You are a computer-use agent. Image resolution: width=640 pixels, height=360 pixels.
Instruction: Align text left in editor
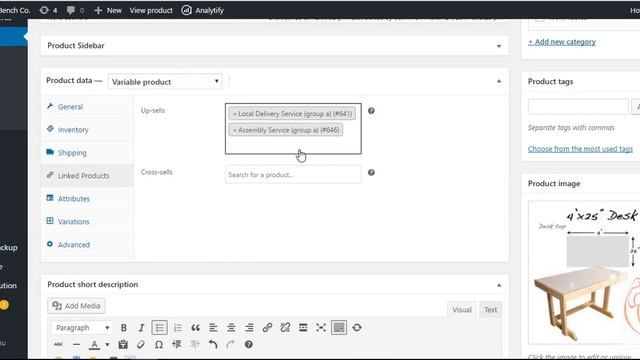click(x=213, y=328)
